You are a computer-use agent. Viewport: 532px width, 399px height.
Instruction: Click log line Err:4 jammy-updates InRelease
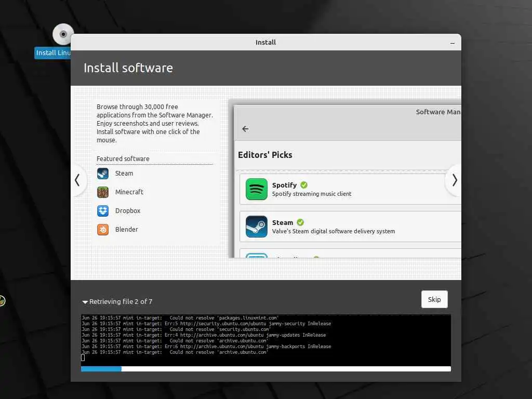pos(204,335)
